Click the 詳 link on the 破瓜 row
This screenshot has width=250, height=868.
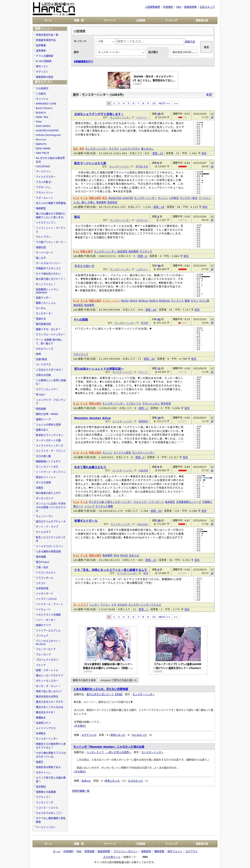212,220
